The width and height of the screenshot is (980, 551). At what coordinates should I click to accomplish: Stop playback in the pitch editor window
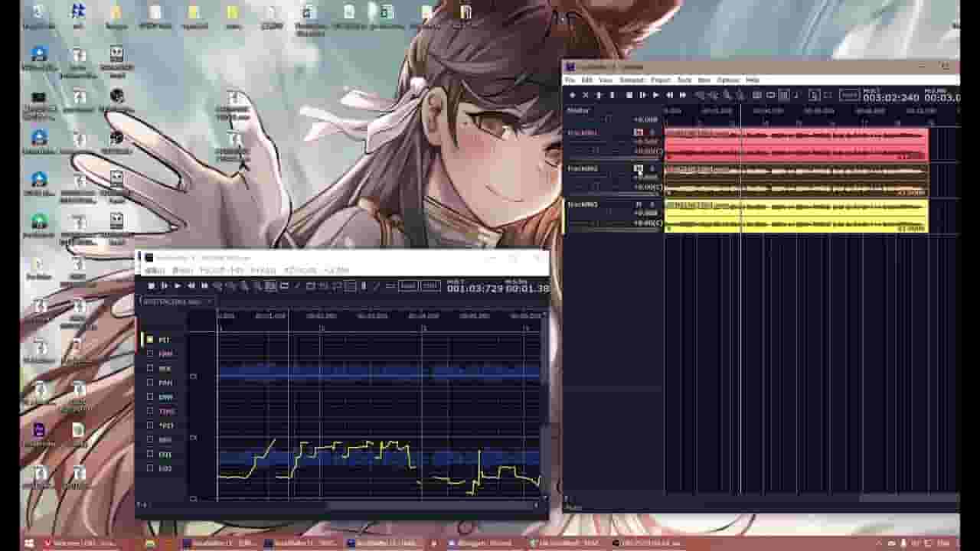pyautogui.click(x=151, y=286)
